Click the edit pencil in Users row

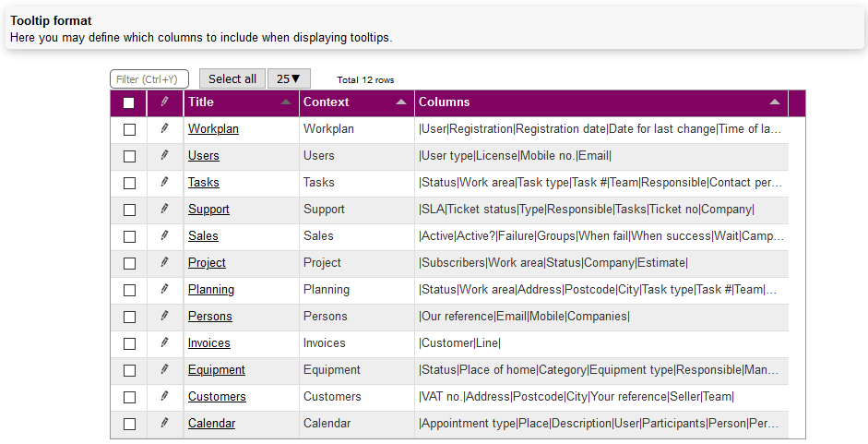164,156
